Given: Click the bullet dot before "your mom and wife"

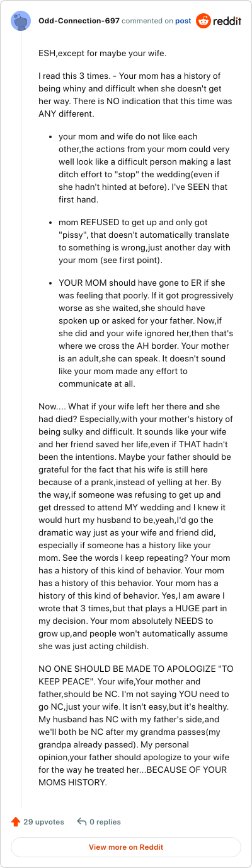Looking at the screenshot, I should [x=50, y=137].
